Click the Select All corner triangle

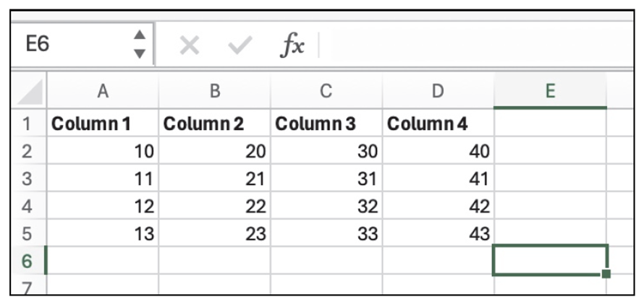click(x=29, y=92)
